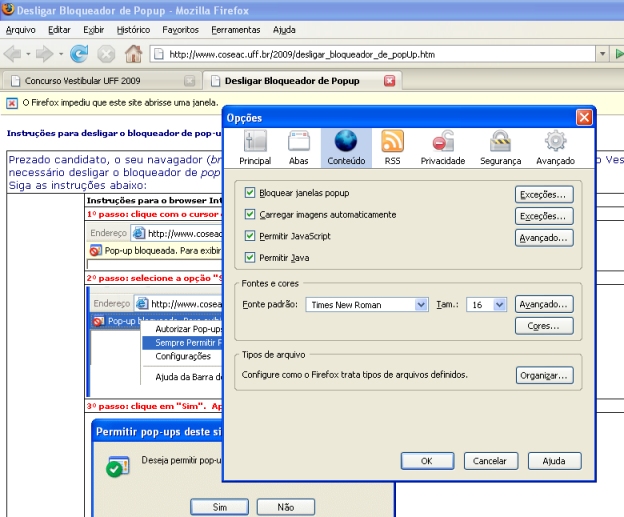Screen dimensions: 624x517
Task: Toggle Carregar imagens automaticamente
Action: point(250,215)
